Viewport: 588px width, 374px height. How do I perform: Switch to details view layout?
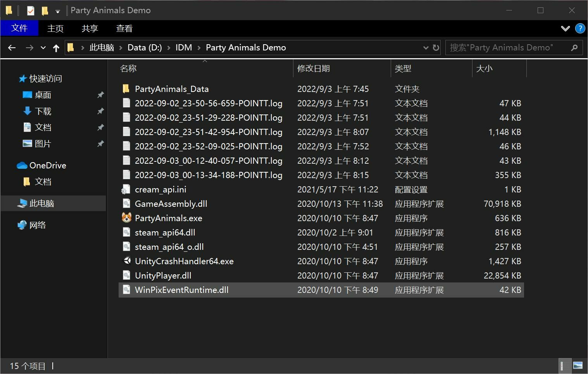pos(565,365)
